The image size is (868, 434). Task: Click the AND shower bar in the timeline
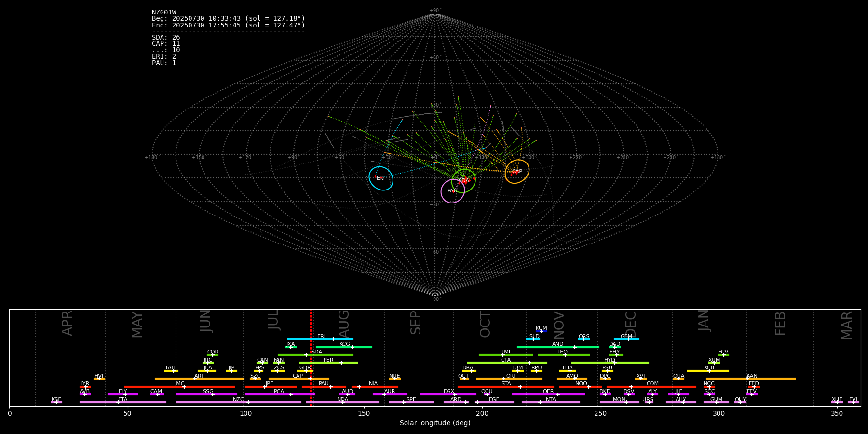tap(558, 347)
